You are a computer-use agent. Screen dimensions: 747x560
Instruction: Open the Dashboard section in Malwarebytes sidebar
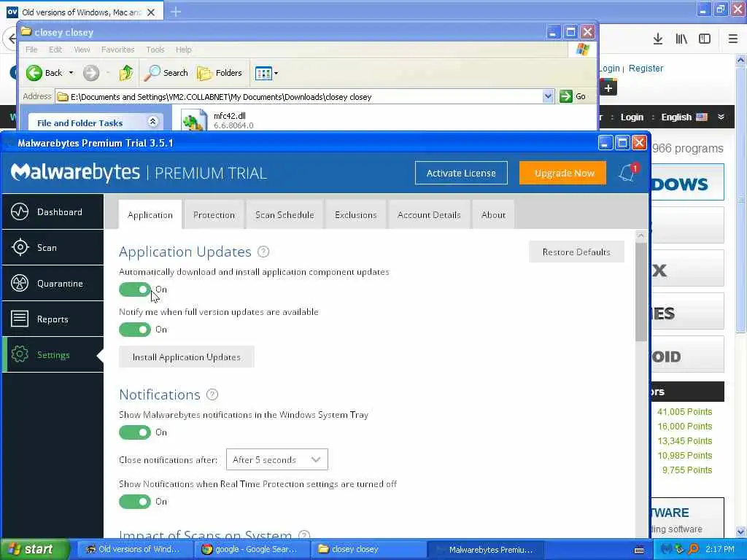coord(53,212)
